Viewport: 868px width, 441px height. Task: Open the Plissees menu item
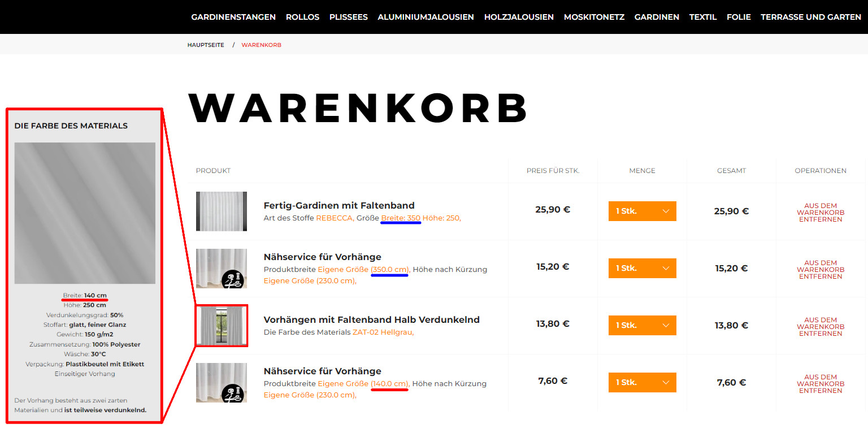pos(349,17)
